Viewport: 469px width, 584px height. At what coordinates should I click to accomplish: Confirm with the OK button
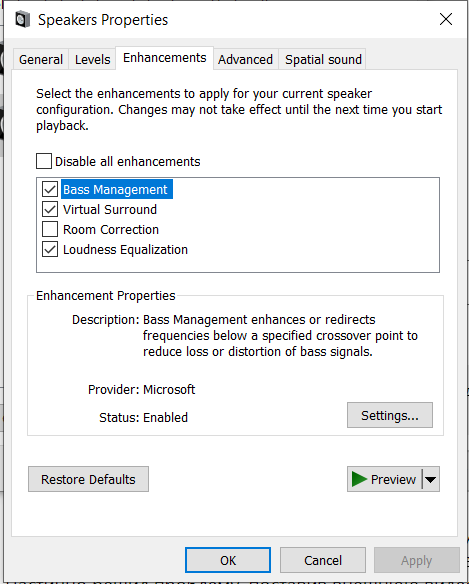coord(228,560)
